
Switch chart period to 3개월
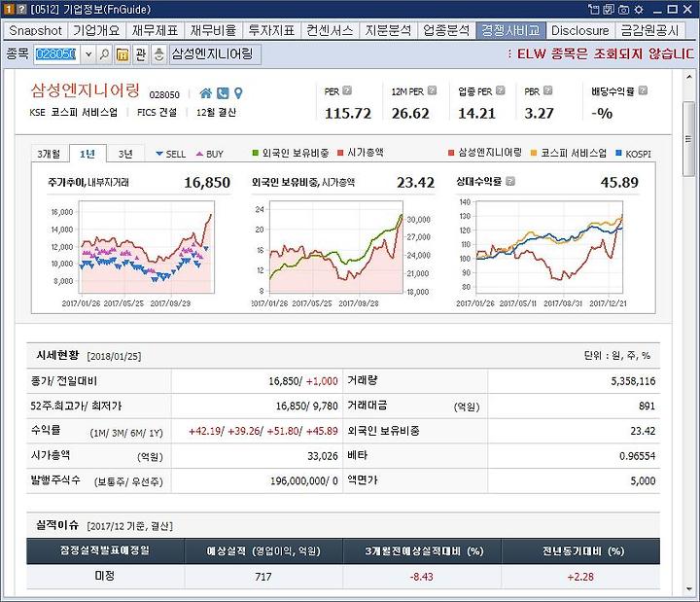point(49,154)
